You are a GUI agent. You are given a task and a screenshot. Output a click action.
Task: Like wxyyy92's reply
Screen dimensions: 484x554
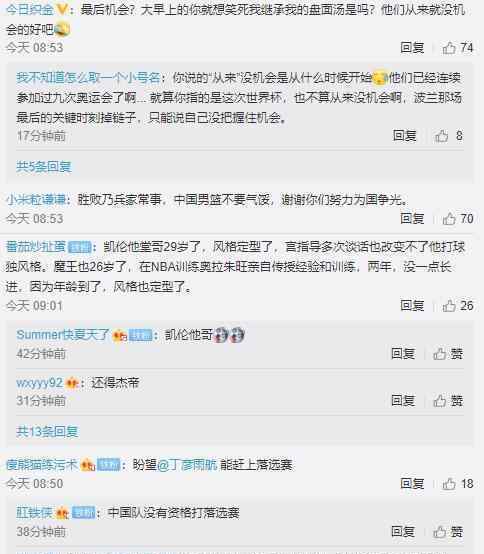pos(448,401)
